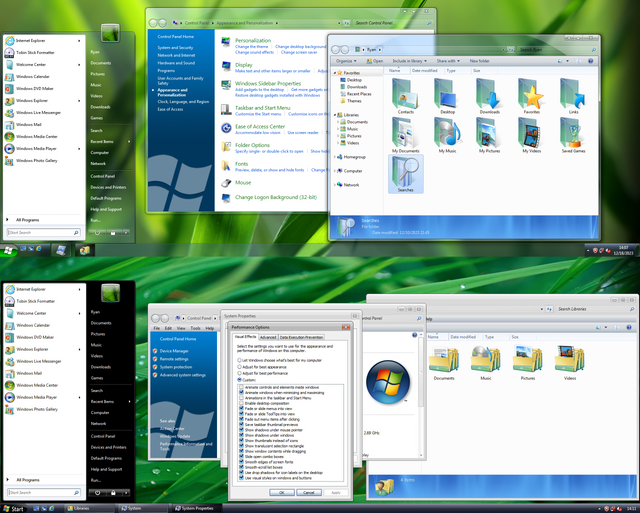This screenshot has height=513, width=640.
Task: Uncheck 'Show shadows under mouse pointer'
Action: [241, 430]
